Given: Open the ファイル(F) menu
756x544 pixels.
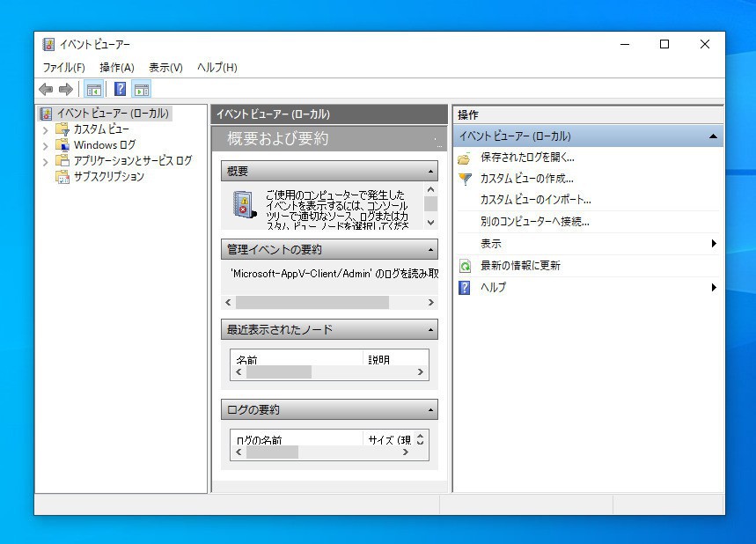Looking at the screenshot, I should point(64,68).
